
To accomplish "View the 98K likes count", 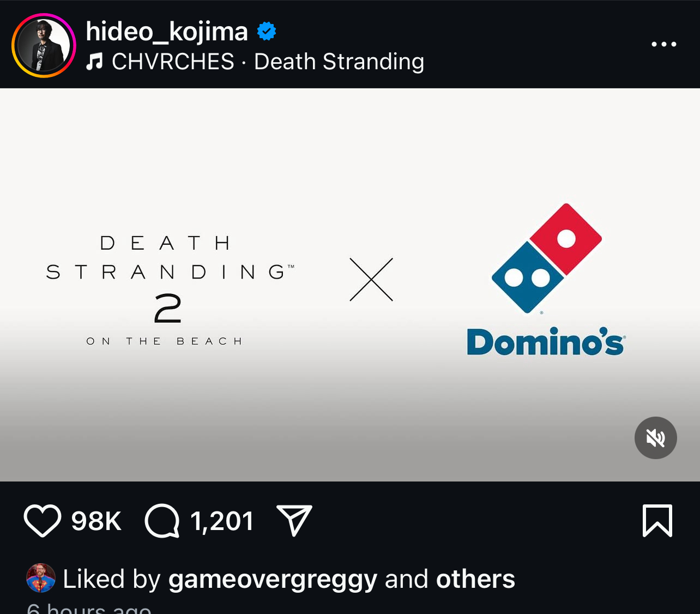I will [x=96, y=521].
